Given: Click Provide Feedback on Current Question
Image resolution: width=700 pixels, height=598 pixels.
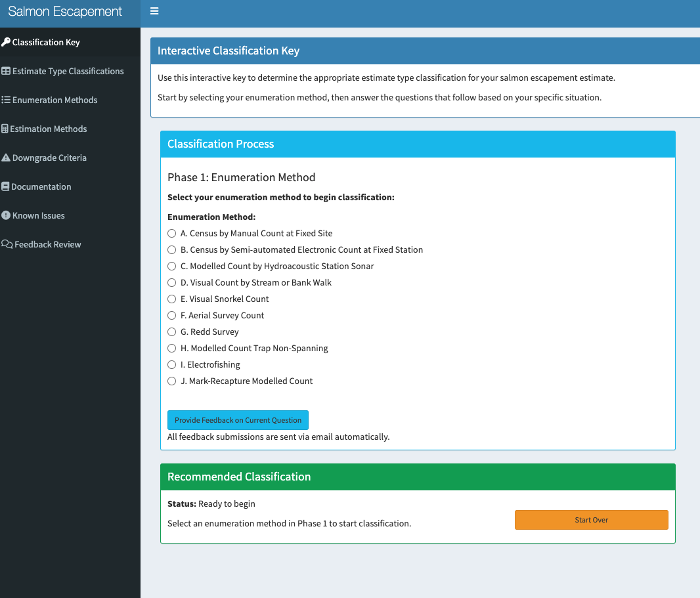Looking at the screenshot, I should coord(238,419).
